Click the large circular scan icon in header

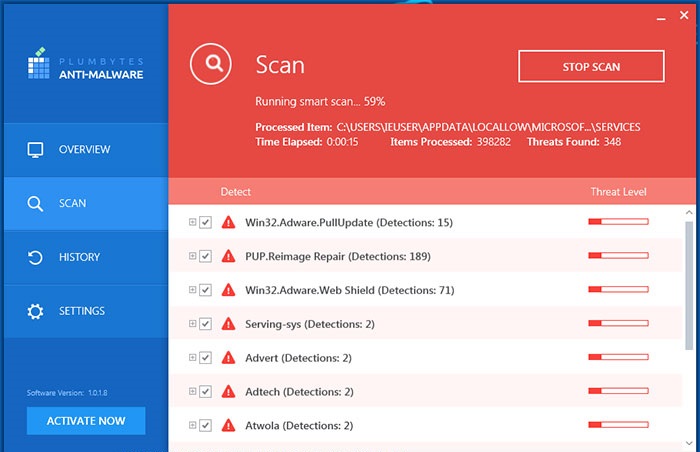point(213,65)
